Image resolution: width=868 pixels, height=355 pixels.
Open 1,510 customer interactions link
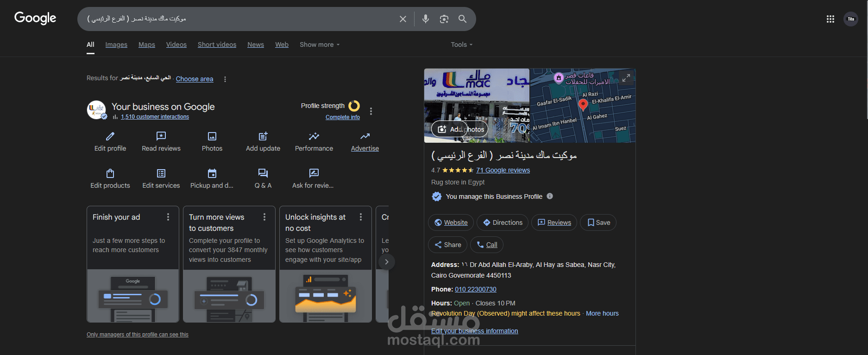(x=155, y=117)
